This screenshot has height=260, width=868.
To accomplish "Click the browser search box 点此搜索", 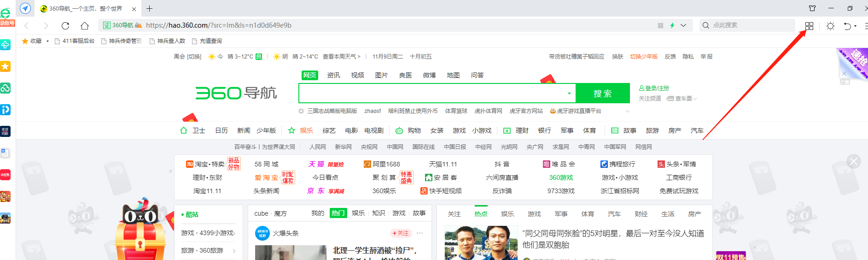I will (746, 25).
